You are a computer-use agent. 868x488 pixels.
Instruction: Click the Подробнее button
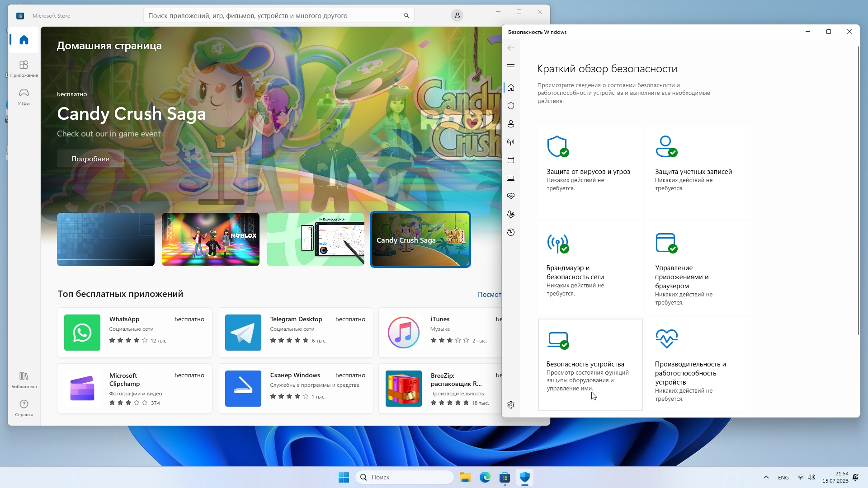pyautogui.click(x=90, y=159)
